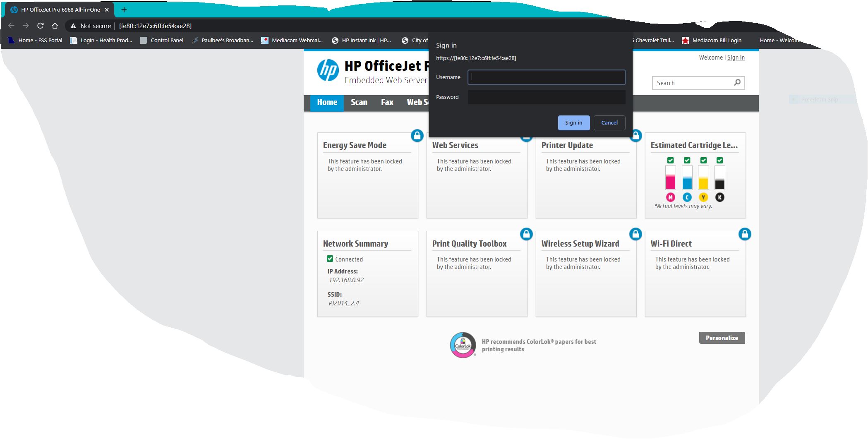The image size is (868, 439).
Task: Click the Not secure warning icon
Action: click(73, 26)
